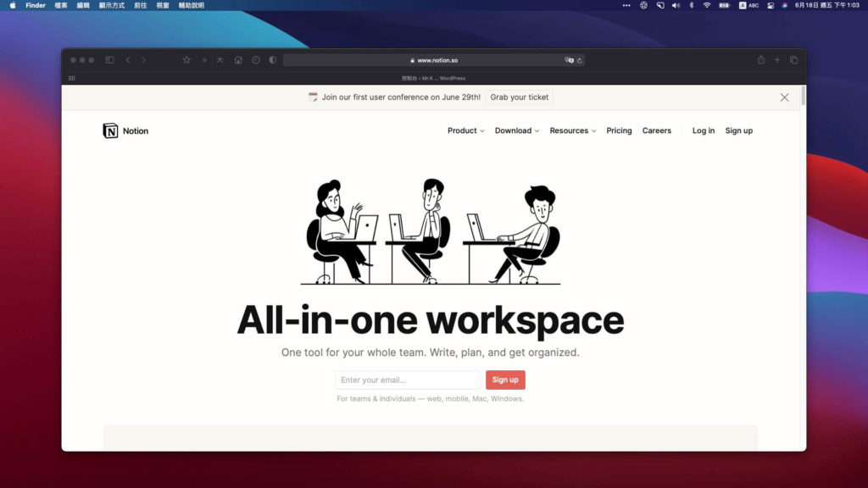
Task: Click the red Sign up button
Action: pos(505,380)
